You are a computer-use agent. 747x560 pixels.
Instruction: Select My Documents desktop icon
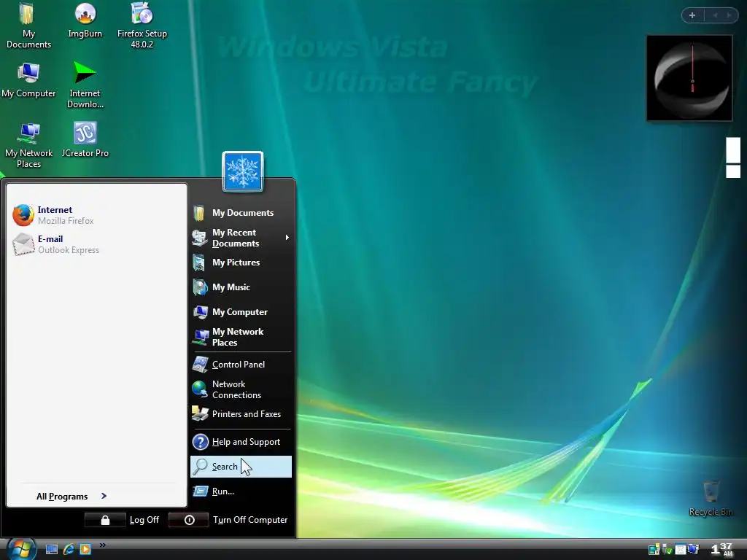click(28, 26)
